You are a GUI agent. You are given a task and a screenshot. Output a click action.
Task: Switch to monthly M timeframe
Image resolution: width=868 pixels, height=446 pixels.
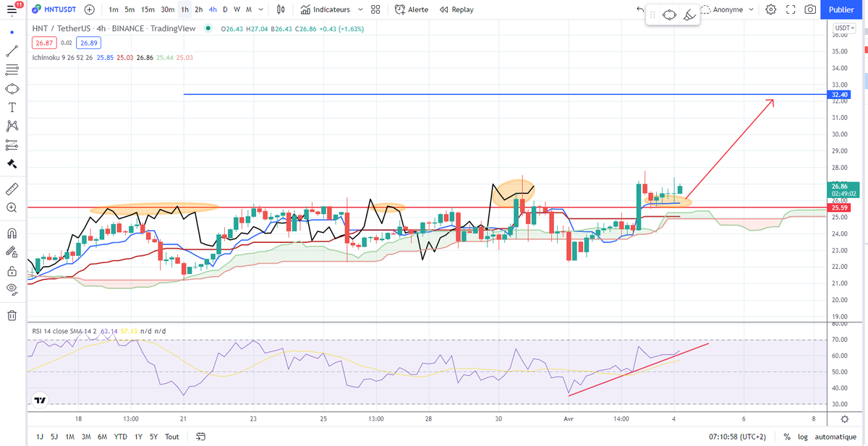(x=249, y=10)
